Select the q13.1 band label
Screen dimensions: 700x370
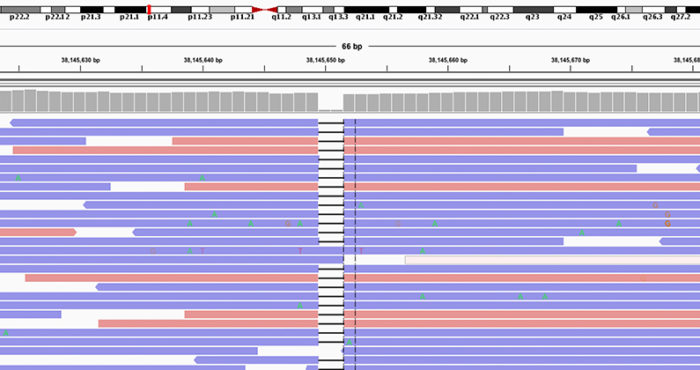point(311,17)
